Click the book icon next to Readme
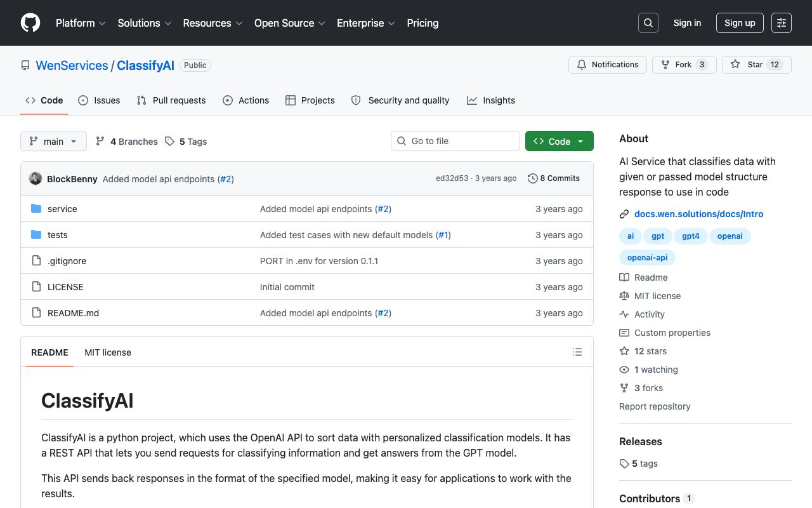 624,277
